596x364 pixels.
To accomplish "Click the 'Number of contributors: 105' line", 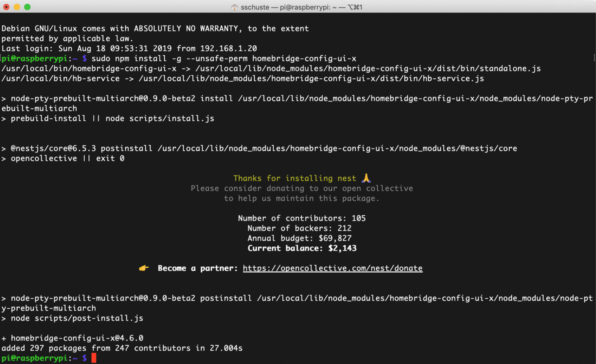I will [x=301, y=218].
